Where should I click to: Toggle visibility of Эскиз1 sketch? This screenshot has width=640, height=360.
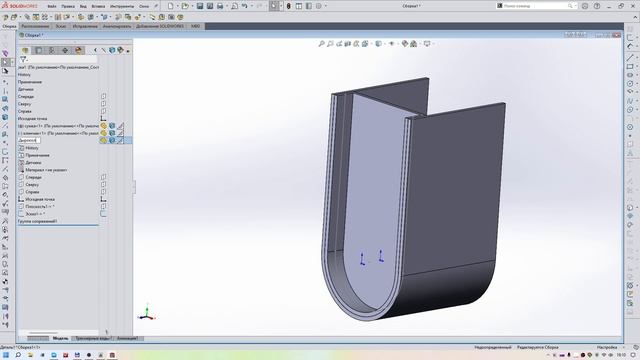coord(103,213)
